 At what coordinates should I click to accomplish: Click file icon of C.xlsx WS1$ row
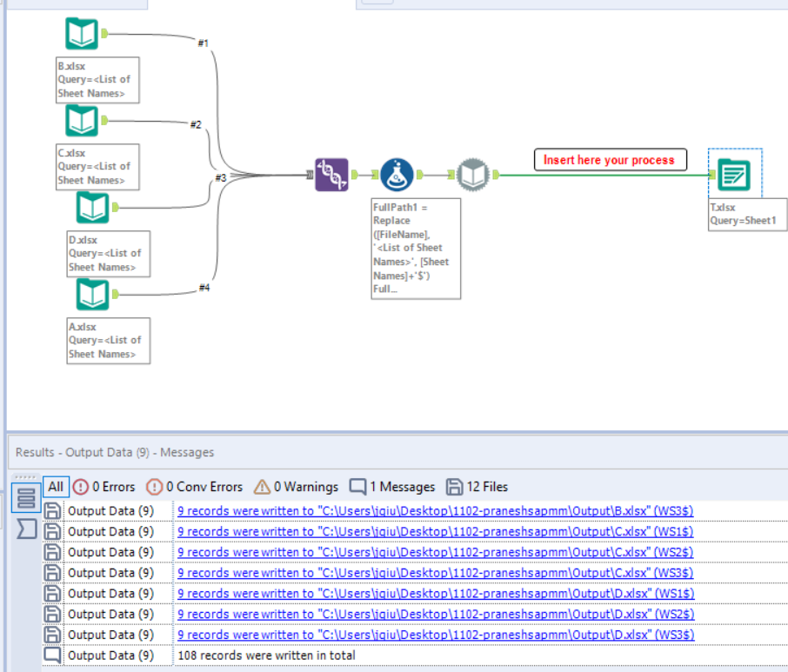pyautogui.click(x=52, y=531)
